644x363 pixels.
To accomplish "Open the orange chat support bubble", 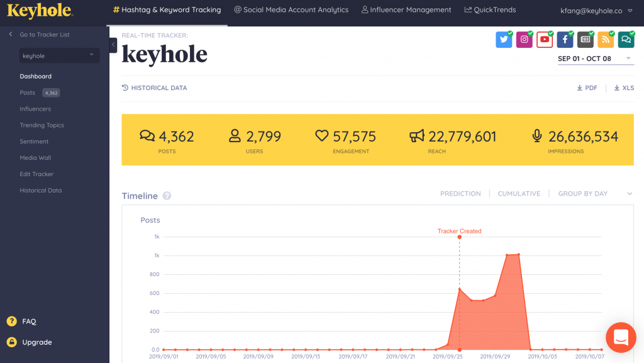I will click(621, 338).
